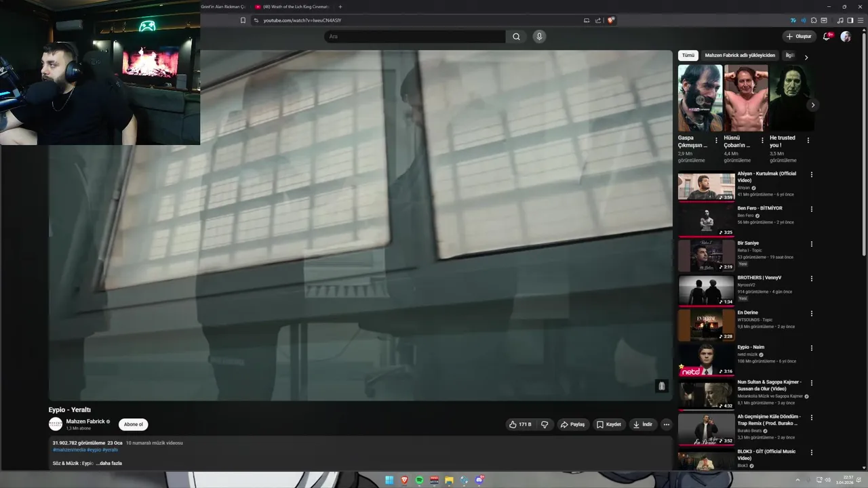
Task: Open Nun Sultan & Sagopa Kajmer video title
Action: pyautogui.click(x=769, y=385)
